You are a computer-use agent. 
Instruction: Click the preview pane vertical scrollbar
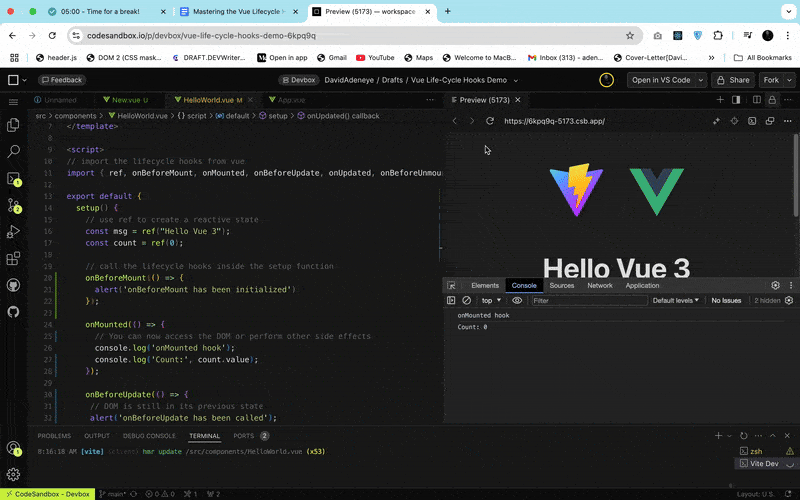click(x=796, y=175)
